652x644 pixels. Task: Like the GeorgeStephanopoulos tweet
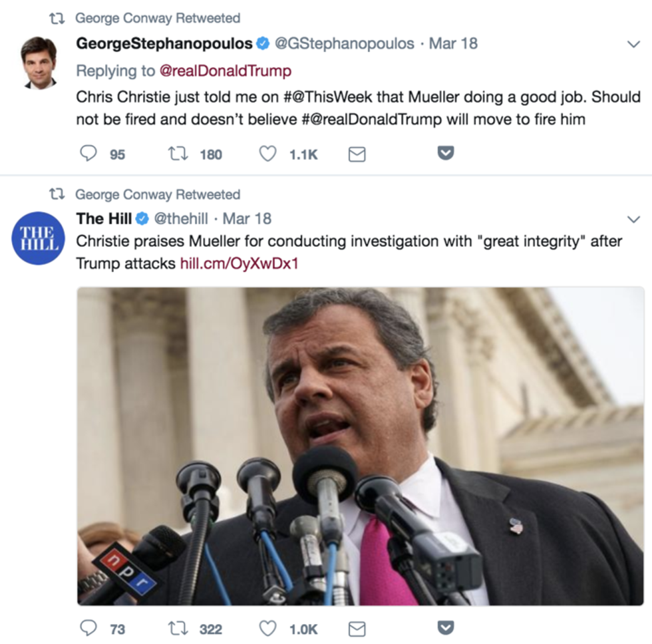(x=267, y=154)
